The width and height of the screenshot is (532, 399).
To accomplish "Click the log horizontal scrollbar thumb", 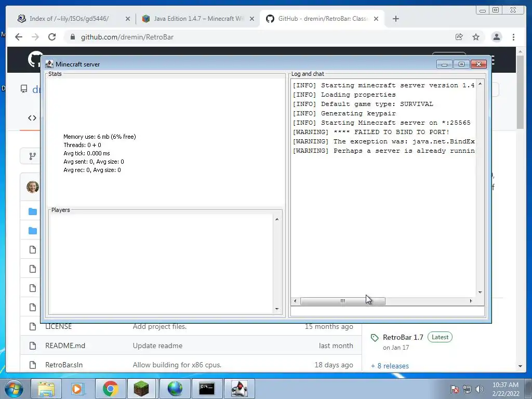I will click(x=343, y=301).
